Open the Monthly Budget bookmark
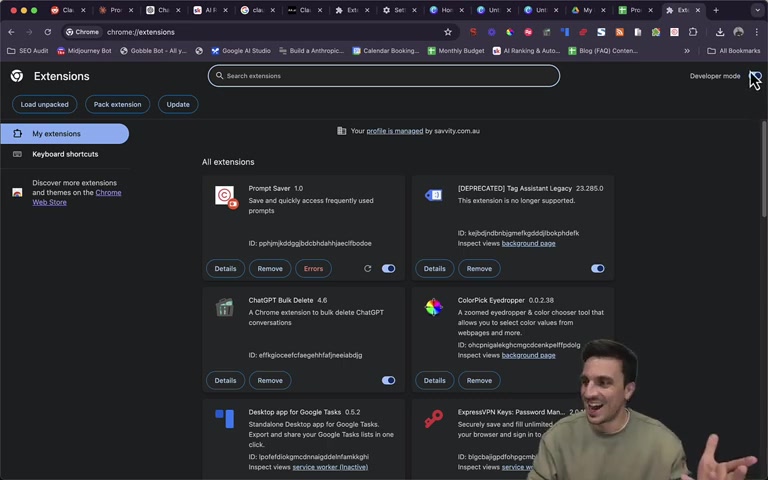The image size is (768, 480). tap(456, 50)
